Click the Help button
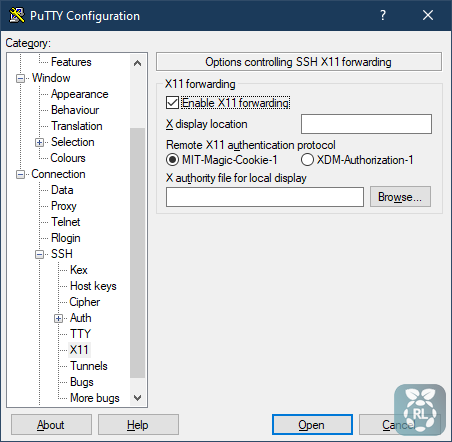The image size is (452, 442). click(138, 425)
